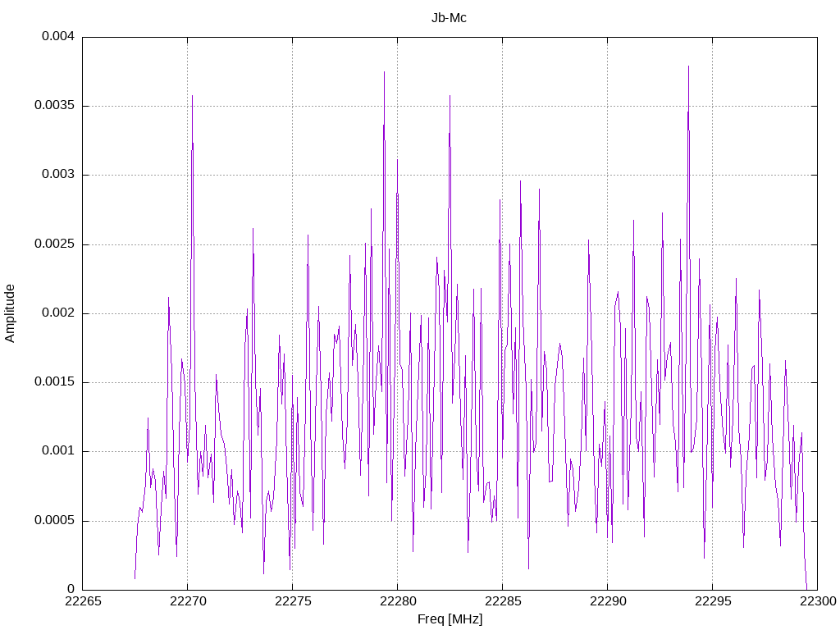Screen dimensions: 840x630
Task: Click the 0.002 y-axis tick label
Action: pyautogui.click(x=58, y=313)
